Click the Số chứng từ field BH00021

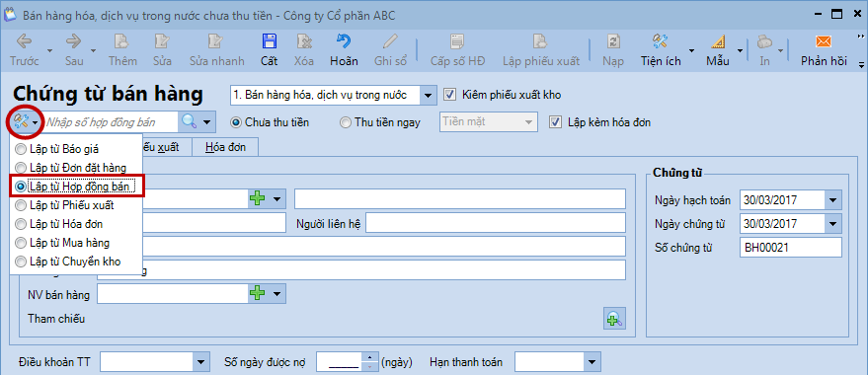790,248
